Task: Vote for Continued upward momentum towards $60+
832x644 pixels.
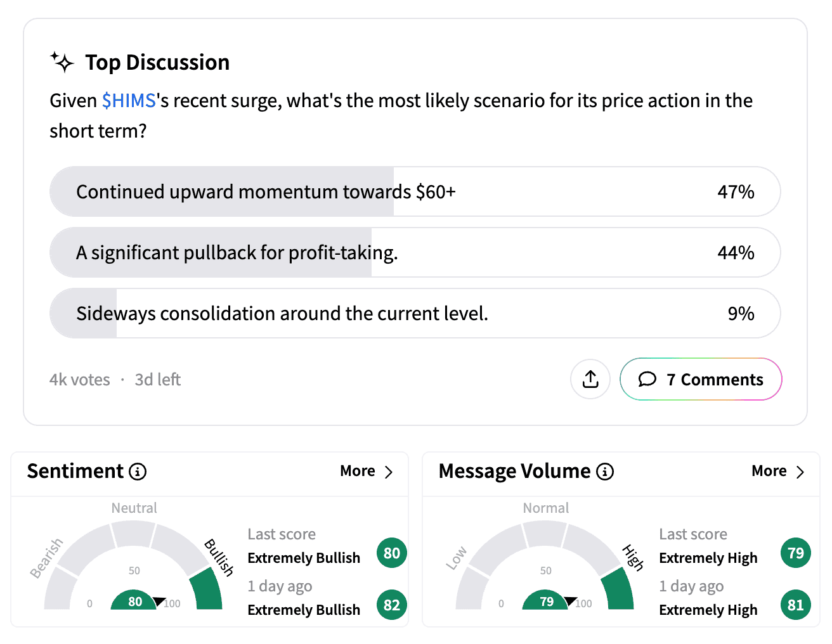Action: pos(415,191)
